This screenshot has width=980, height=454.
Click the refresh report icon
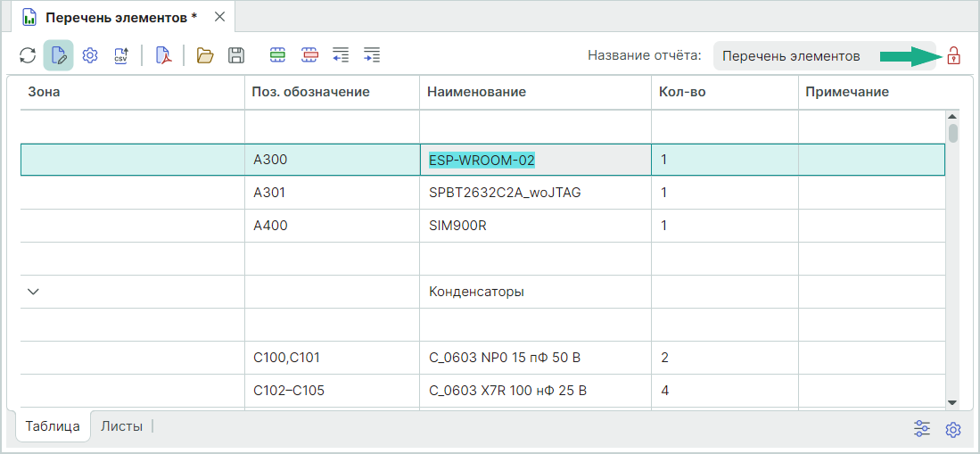(28, 55)
